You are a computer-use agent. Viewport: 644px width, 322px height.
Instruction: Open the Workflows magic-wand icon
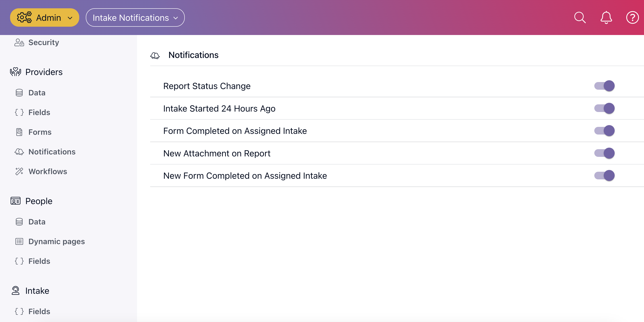19,171
